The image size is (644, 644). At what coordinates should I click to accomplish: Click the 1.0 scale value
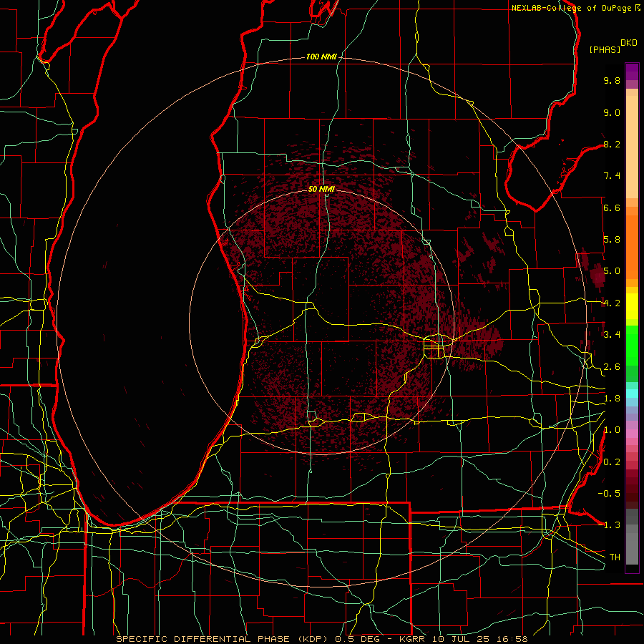(612, 430)
